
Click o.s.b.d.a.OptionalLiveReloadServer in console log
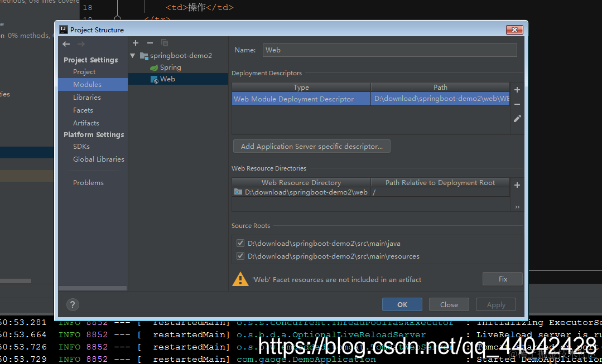click(x=331, y=335)
